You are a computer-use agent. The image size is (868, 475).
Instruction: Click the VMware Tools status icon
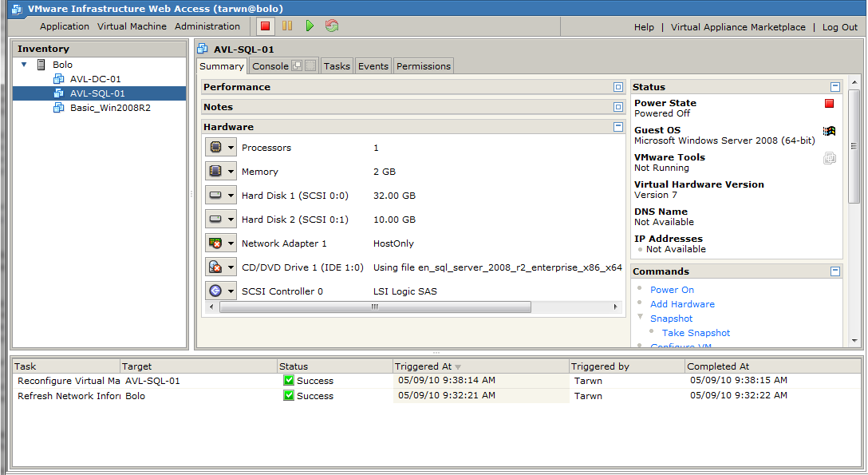829,158
